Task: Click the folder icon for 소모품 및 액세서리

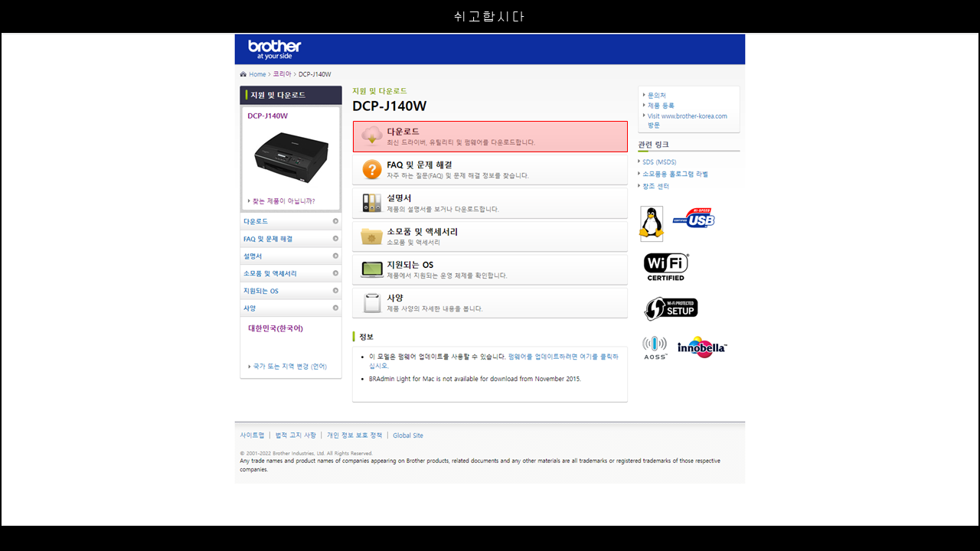Action: 372,236
